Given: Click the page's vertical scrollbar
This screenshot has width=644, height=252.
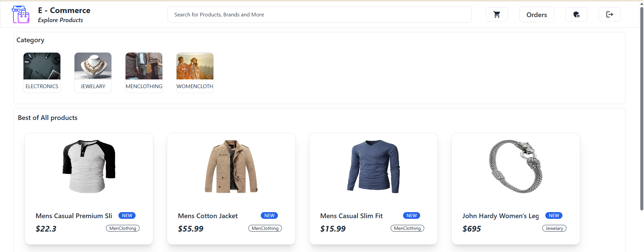Looking at the screenshot, I should click(642, 107).
